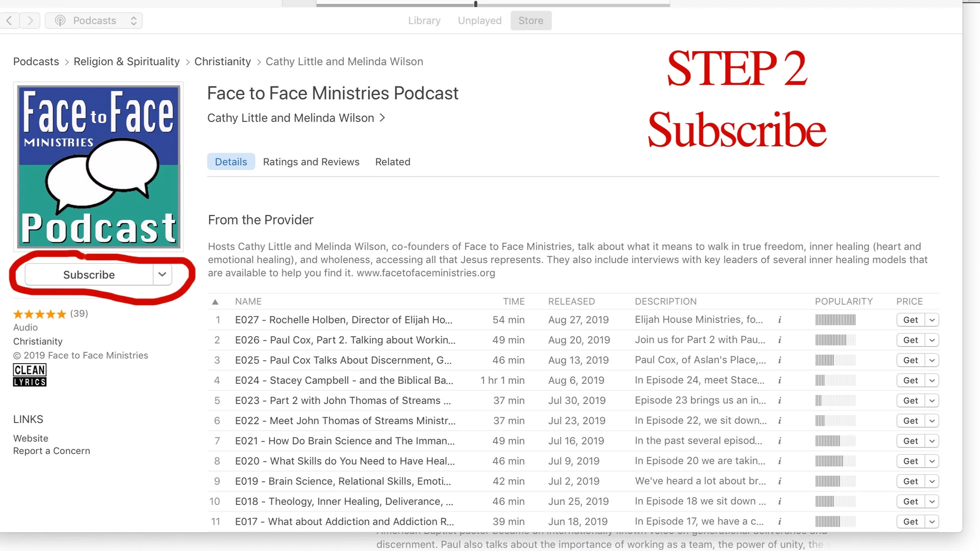Expand Get options arrow for E026
The width and height of the screenshot is (980, 551).
[932, 340]
